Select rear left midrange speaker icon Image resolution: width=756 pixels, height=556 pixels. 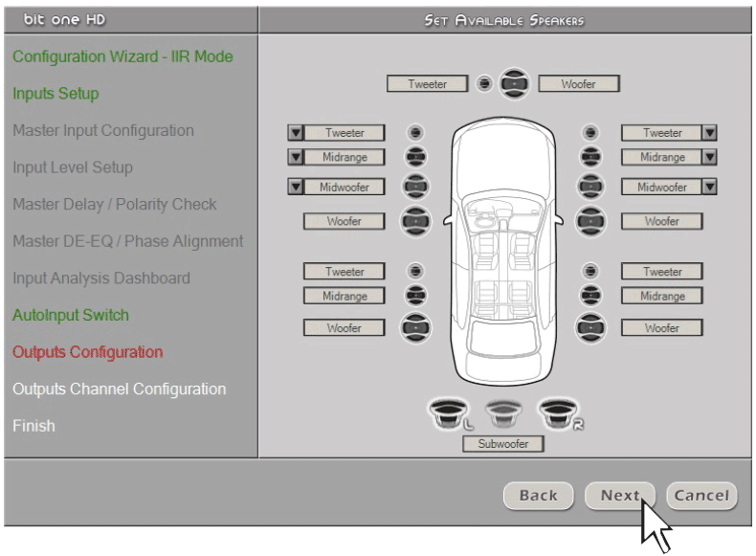pyautogui.click(x=415, y=295)
